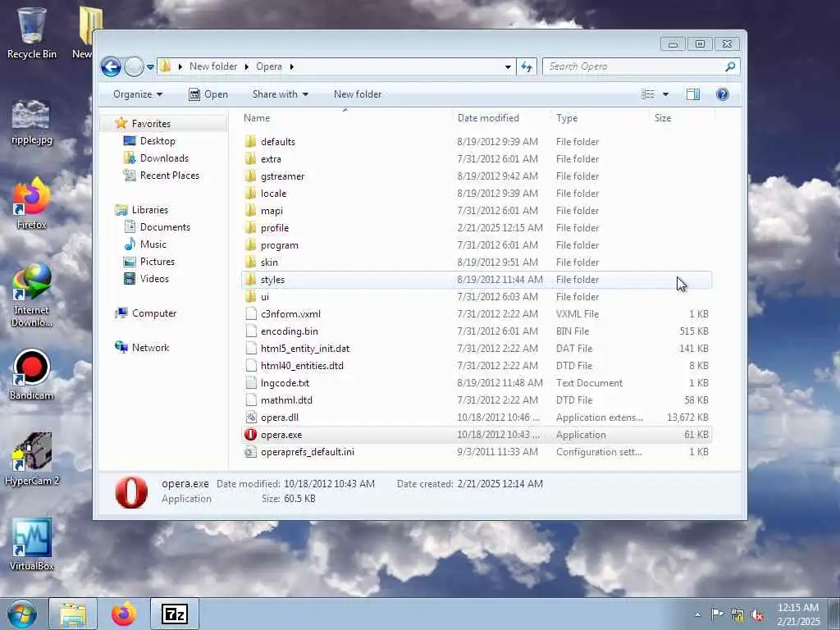Click the Back navigation arrow in Explorer
This screenshot has height=630, width=840.
pos(111,67)
